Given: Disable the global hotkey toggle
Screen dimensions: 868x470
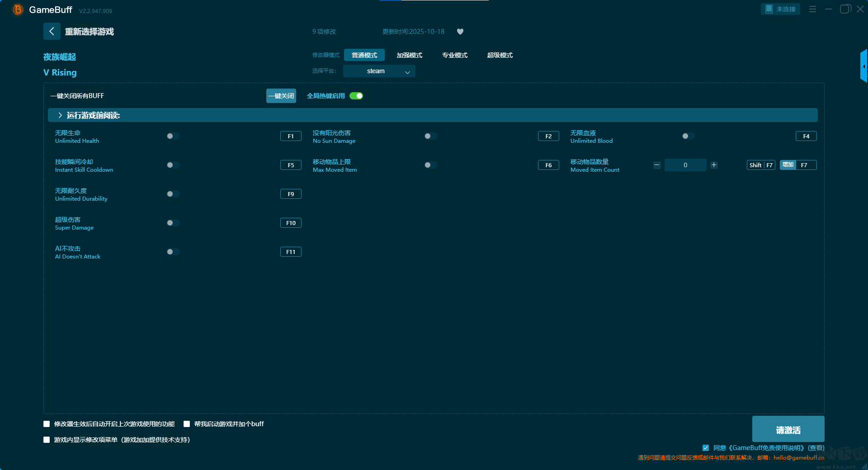Looking at the screenshot, I should [x=356, y=96].
